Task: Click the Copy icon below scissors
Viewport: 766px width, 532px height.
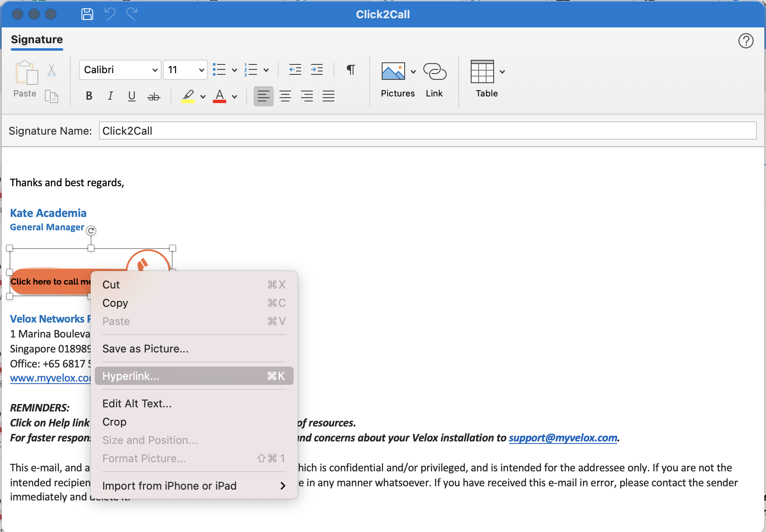Action: pos(51,96)
